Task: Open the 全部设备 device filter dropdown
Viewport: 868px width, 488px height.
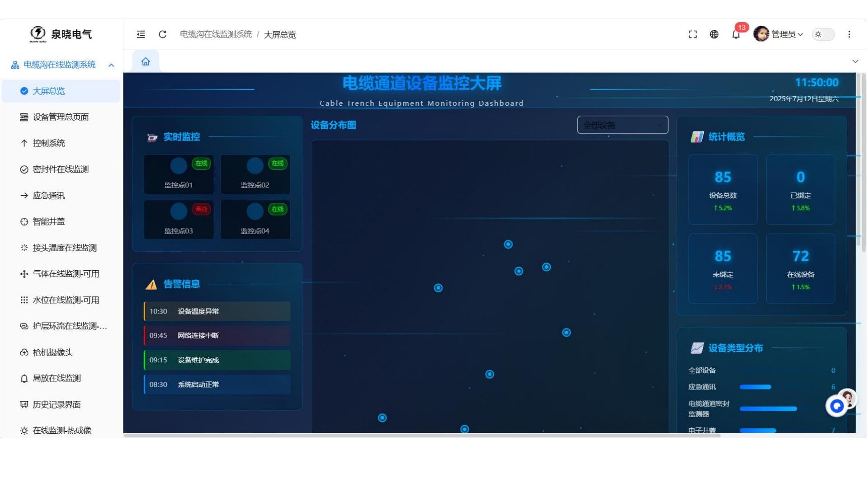Action: tap(623, 125)
